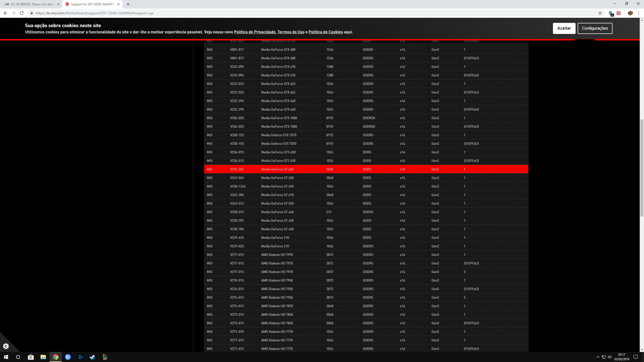Click the scrollbar down arrow

pyautogui.click(x=642, y=349)
